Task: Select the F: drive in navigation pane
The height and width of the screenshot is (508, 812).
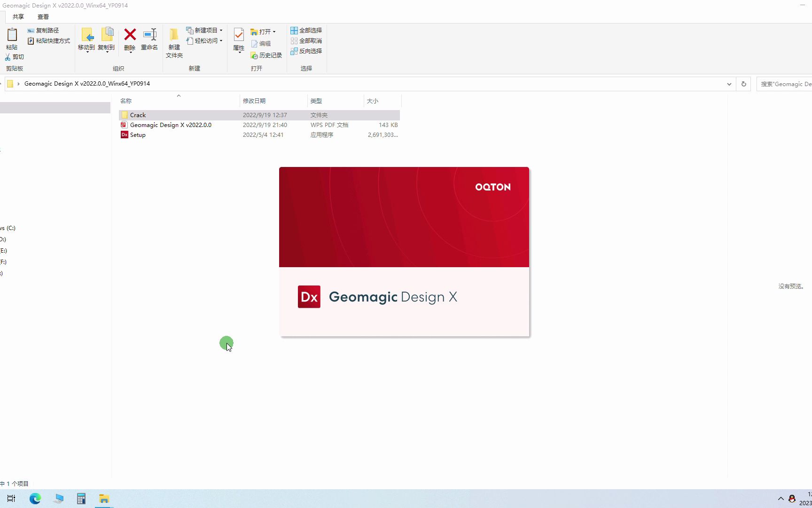Action: click(4, 262)
